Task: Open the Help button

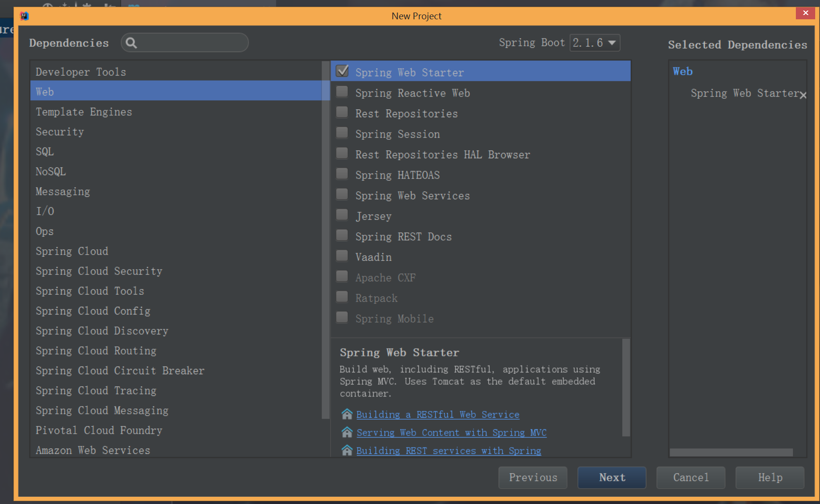Action: point(770,477)
